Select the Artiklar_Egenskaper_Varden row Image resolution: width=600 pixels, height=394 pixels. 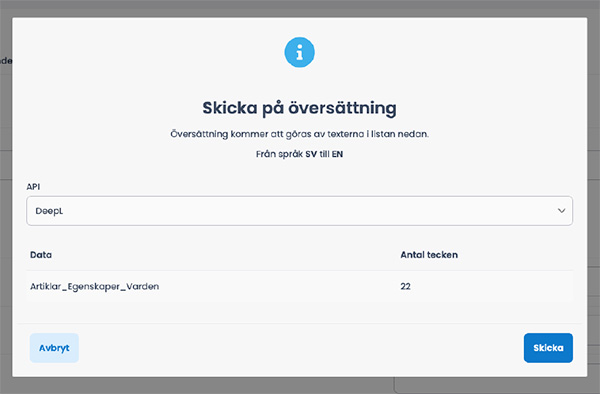(299, 287)
